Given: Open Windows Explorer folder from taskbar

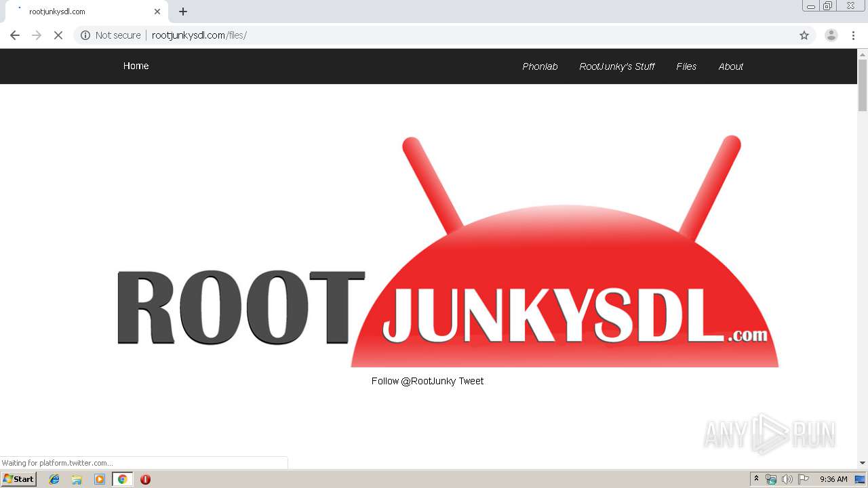Looking at the screenshot, I should click(x=77, y=479).
